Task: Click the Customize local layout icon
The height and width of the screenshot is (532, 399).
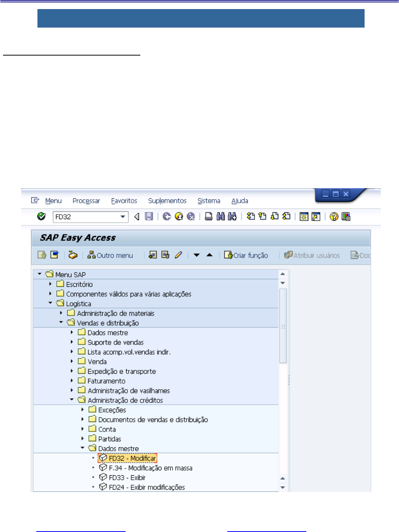Action: (346, 217)
